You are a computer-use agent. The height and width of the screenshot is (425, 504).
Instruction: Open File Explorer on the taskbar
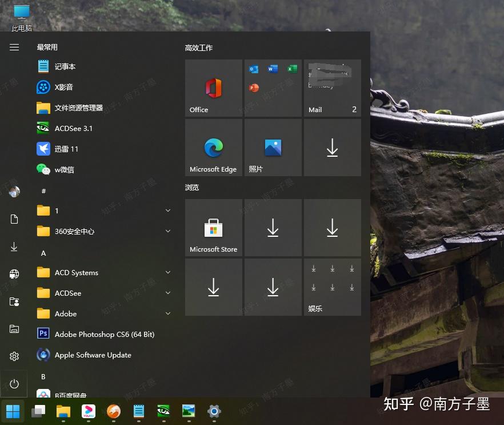63,411
